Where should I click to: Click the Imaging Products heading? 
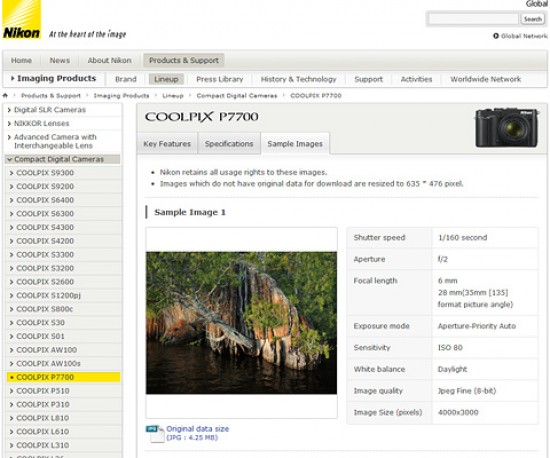pos(56,78)
